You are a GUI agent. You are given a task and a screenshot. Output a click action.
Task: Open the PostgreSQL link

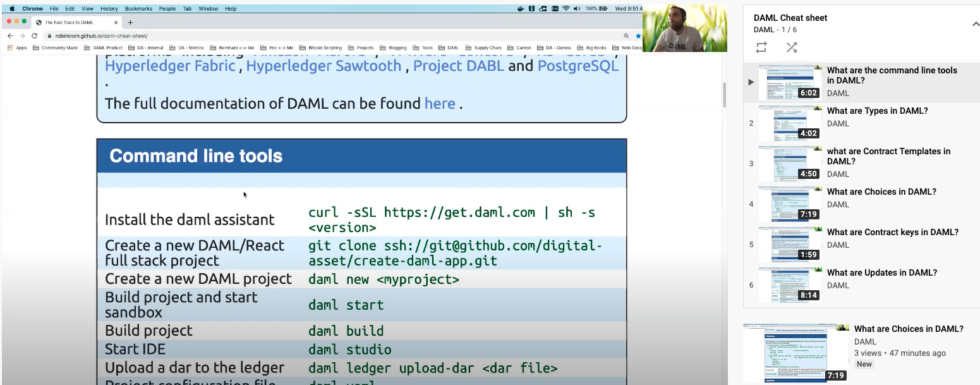tap(578, 66)
